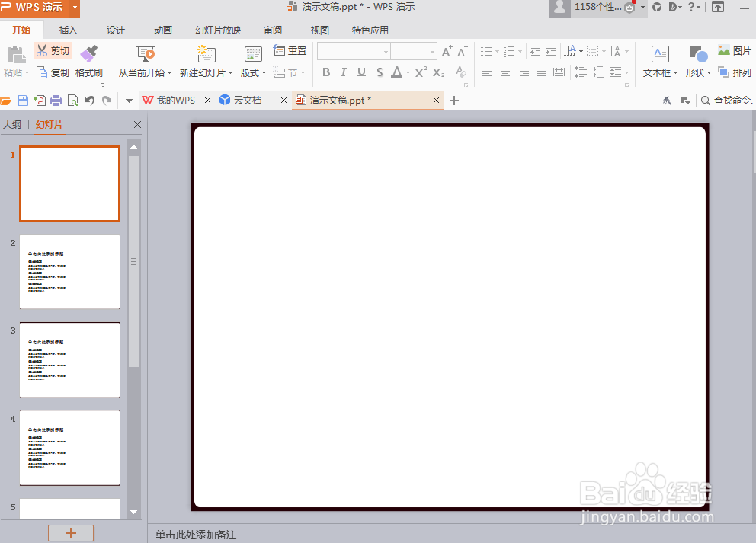Increase list indent level

[x=550, y=50]
